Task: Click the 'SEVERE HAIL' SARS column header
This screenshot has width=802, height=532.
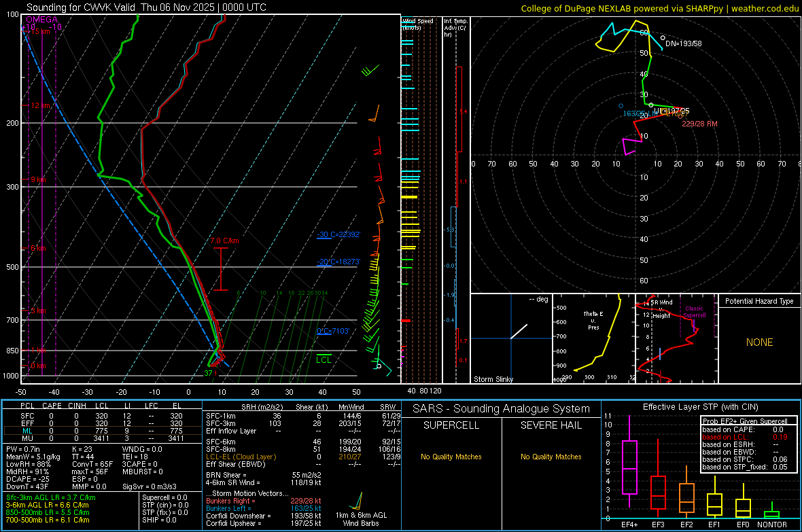Action: pos(551,425)
